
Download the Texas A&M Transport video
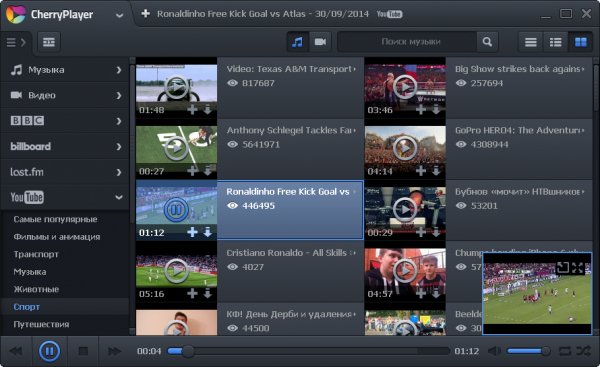[x=207, y=110]
